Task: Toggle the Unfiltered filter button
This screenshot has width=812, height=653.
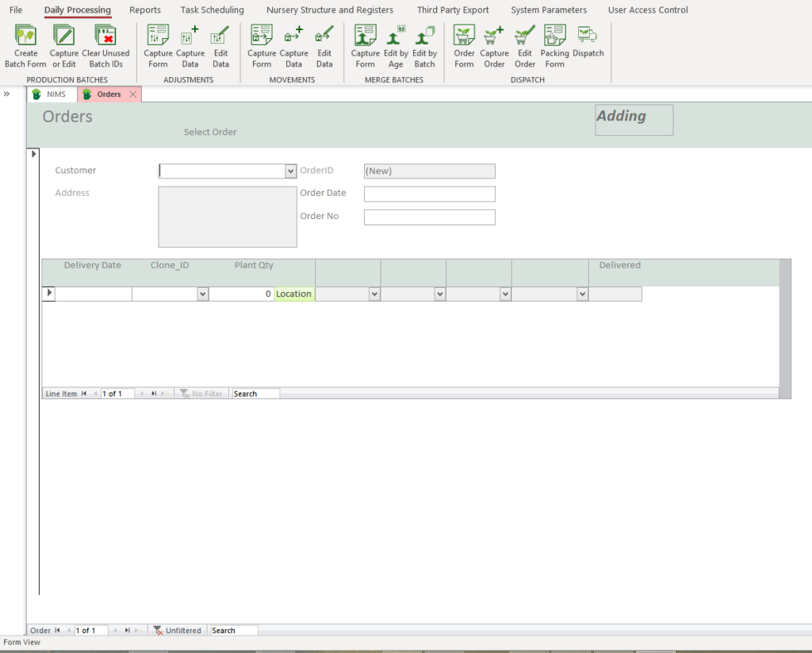Action: (x=178, y=631)
